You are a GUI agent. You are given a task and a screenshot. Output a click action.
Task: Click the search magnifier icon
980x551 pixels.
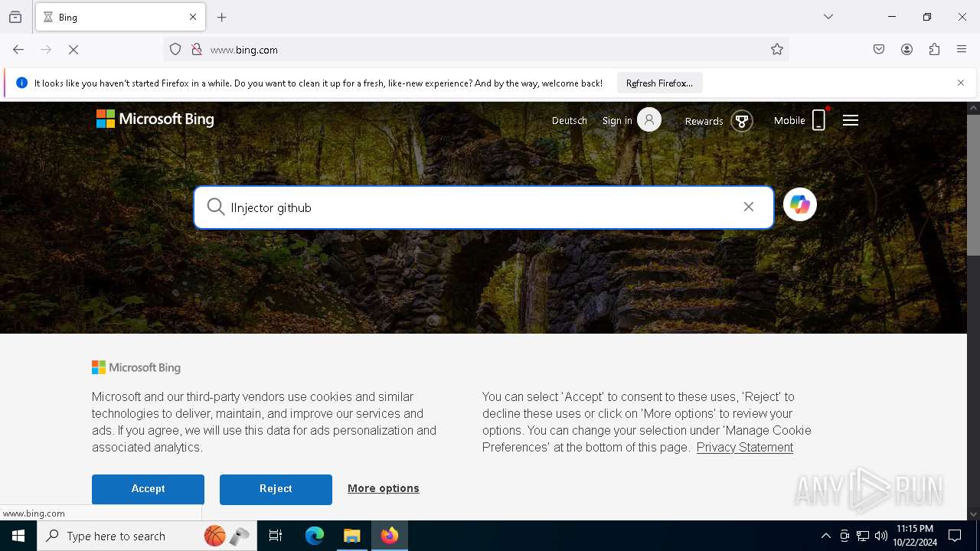point(216,207)
